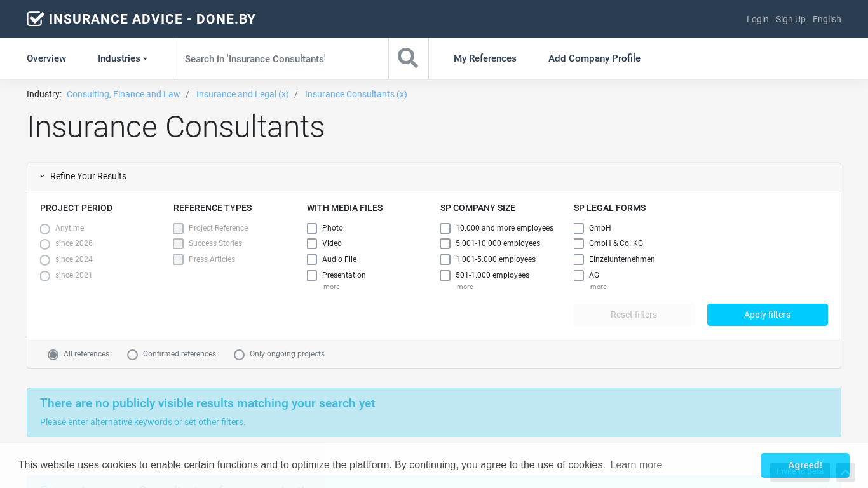The image size is (868, 488).
Task: Enable the Photo media filter checkbox
Action: click(x=312, y=228)
